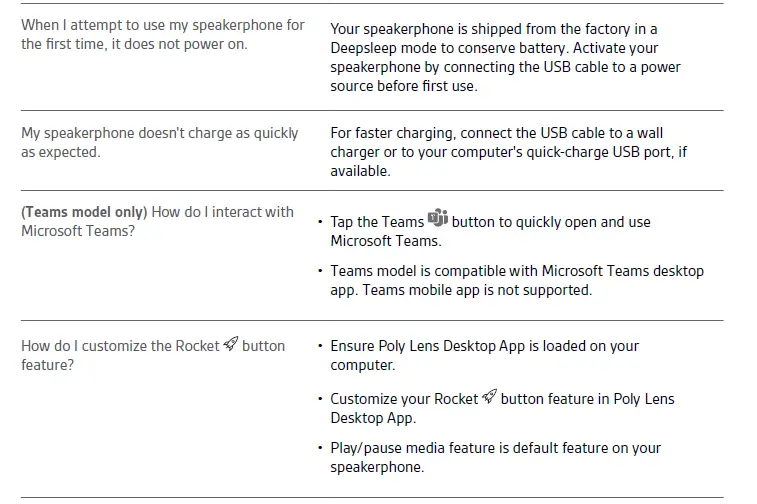Click the Teams icon beside "Tap the Teams"
This screenshot has width=757, height=504.
(x=438, y=220)
